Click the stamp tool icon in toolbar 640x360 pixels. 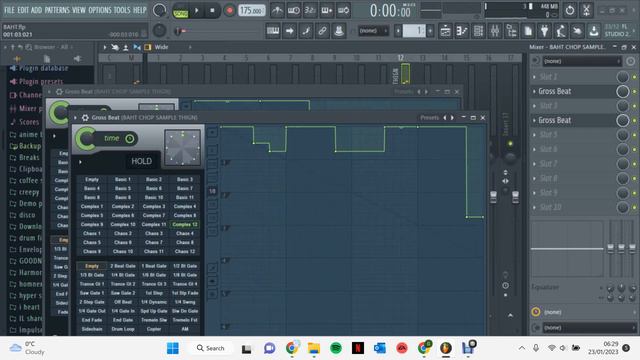(339, 31)
